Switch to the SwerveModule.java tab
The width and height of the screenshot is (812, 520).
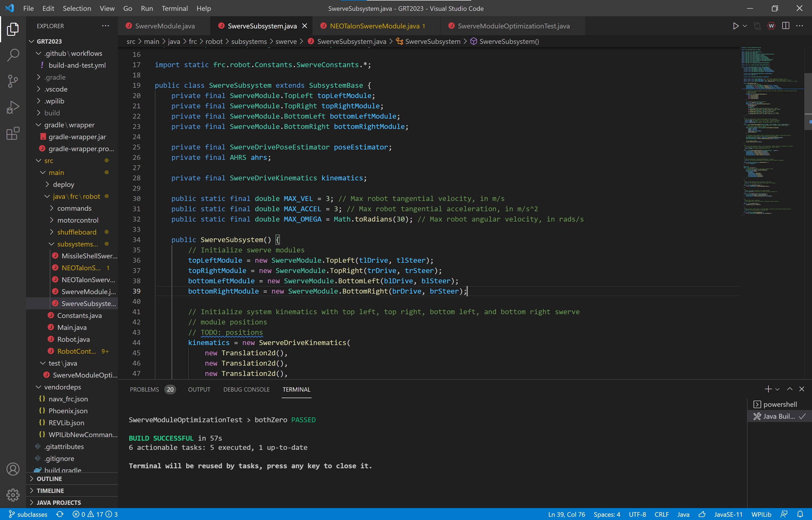click(164, 26)
